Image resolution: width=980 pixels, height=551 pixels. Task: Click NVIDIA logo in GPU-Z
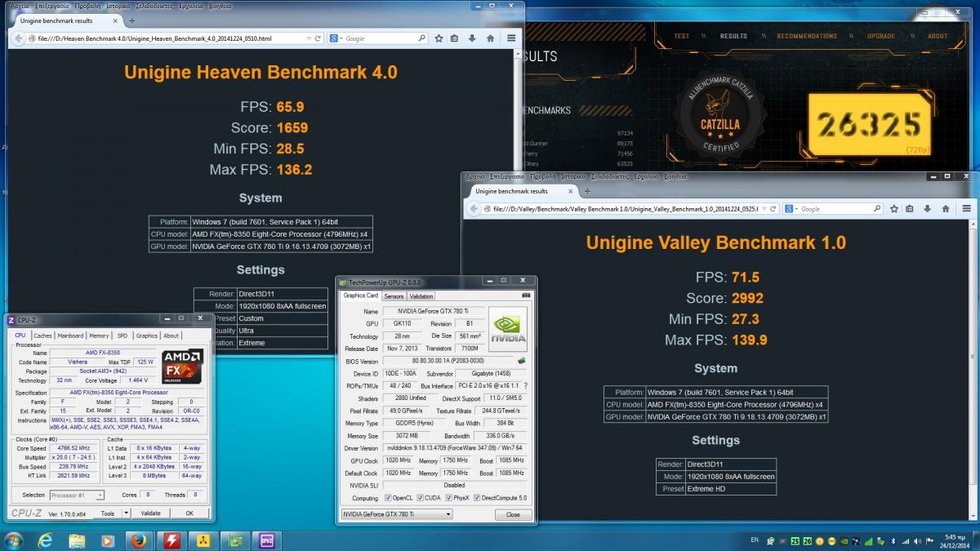[508, 330]
